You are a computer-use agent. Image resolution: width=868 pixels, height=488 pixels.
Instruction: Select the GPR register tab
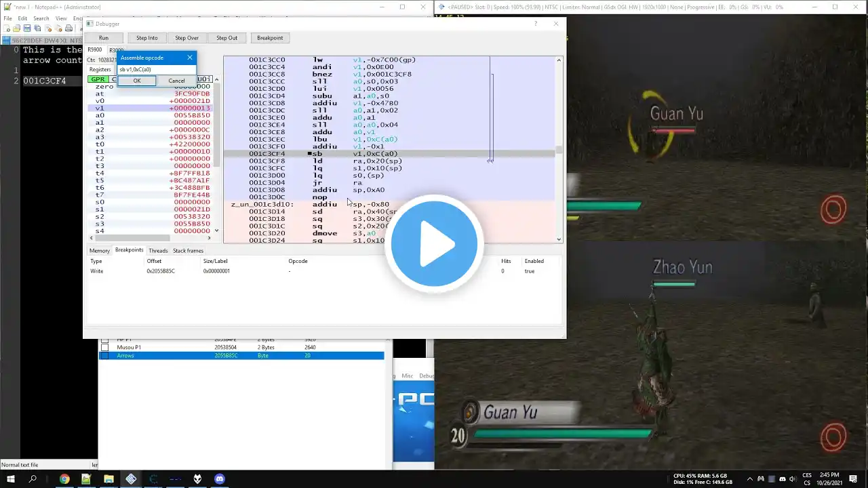[x=98, y=79]
